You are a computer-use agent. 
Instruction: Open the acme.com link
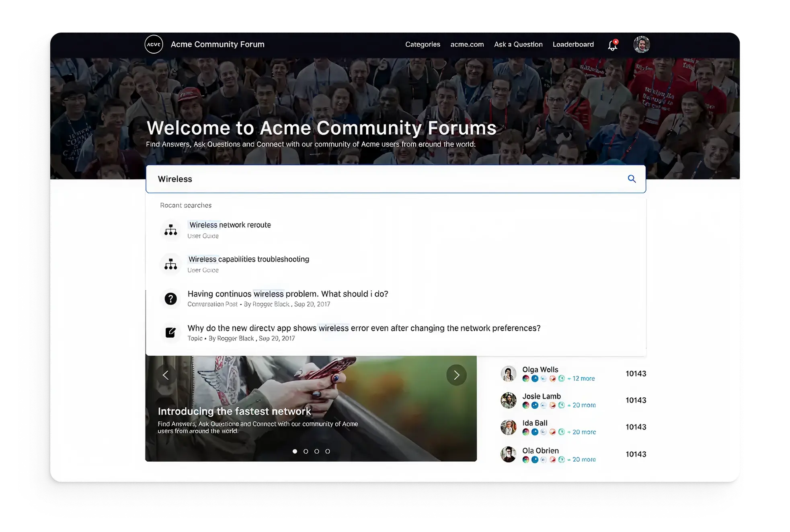[467, 44]
